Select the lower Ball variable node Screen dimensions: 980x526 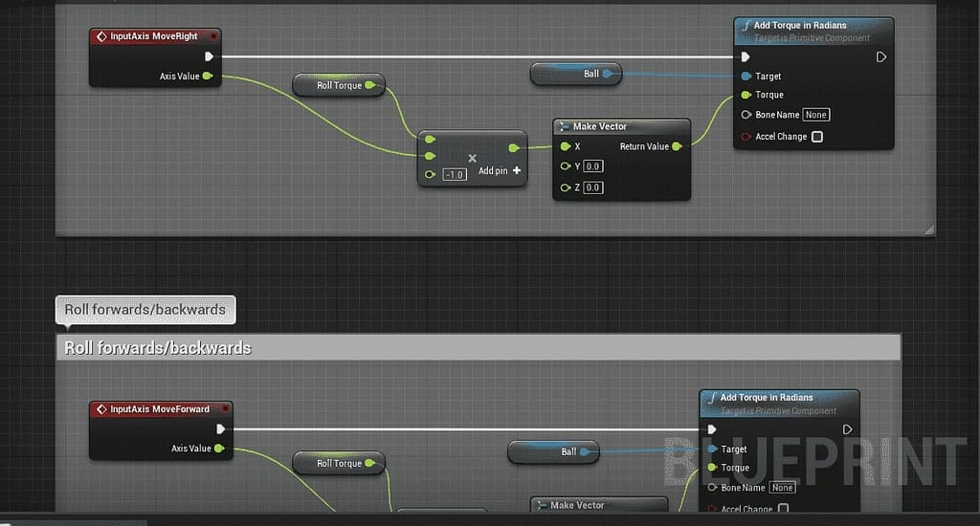point(553,451)
